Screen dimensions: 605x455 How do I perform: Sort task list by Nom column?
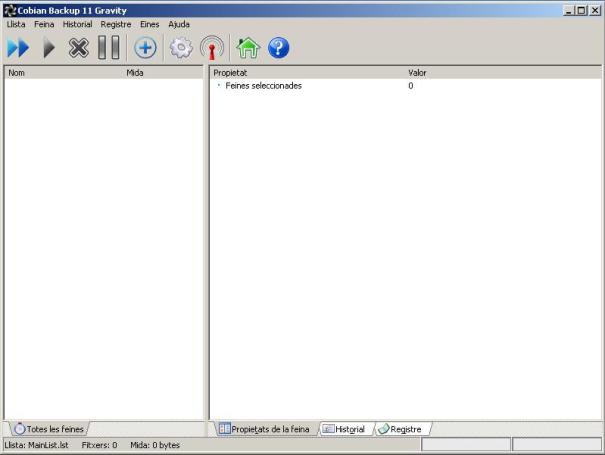[65, 73]
